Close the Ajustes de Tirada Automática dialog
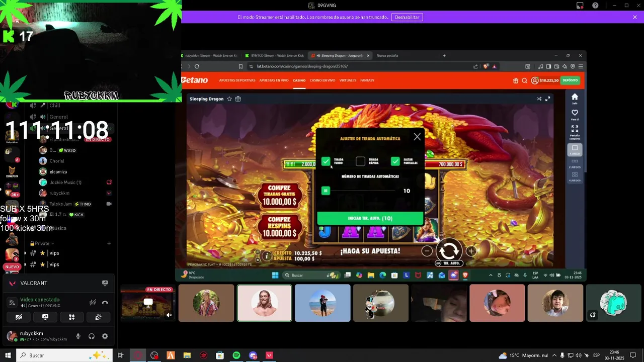The width and height of the screenshot is (644, 362). [417, 137]
